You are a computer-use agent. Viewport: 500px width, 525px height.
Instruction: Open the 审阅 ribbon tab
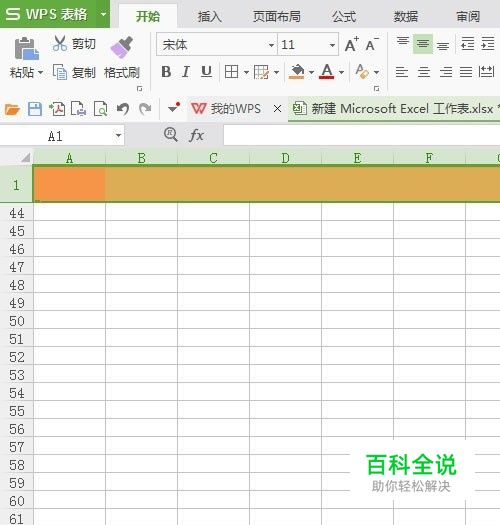pos(468,16)
